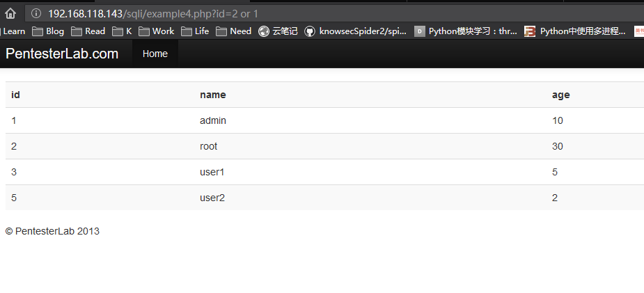Open the Python模块学习 bookmark

(466, 31)
